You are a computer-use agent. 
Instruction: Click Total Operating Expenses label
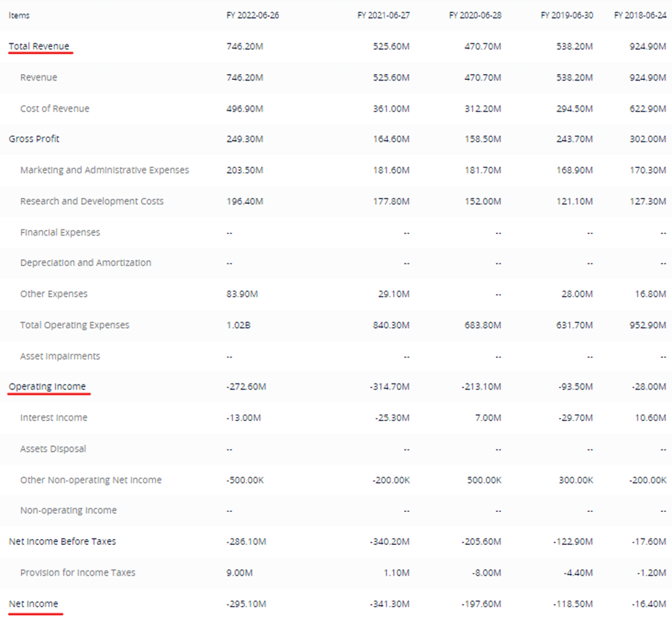(75, 325)
